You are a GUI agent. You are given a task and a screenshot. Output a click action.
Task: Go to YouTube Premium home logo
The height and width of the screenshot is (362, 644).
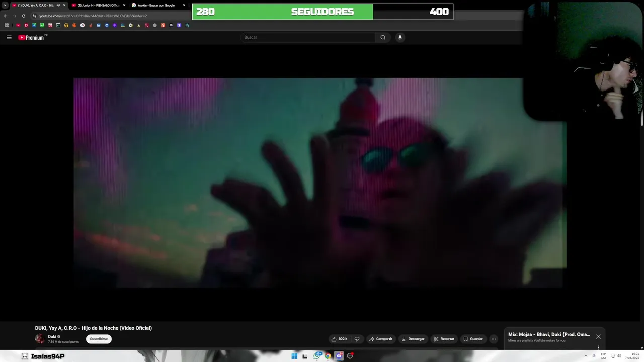pyautogui.click(x=32, y=37)
